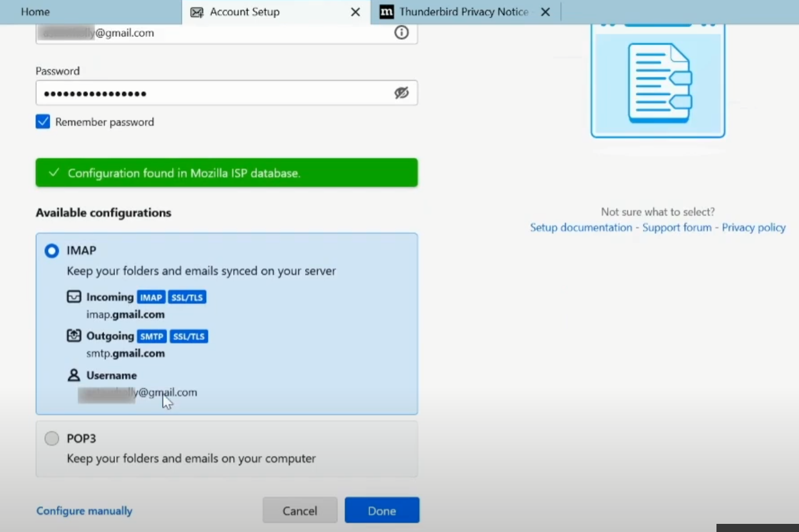Image resolution: width=799 pixels, height=532 pixels.
Task: Open the Configure manually link
Action: click(84, 511)
